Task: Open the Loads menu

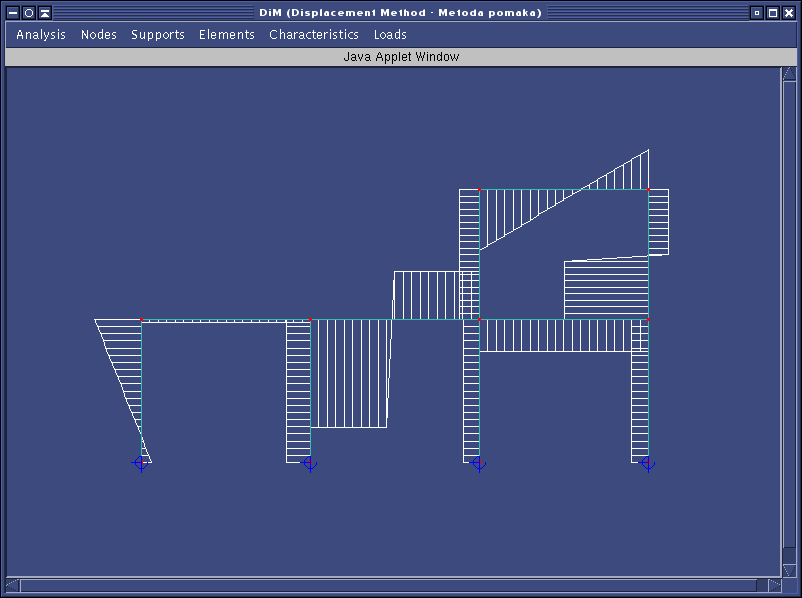Action: [x=390, y=35]
